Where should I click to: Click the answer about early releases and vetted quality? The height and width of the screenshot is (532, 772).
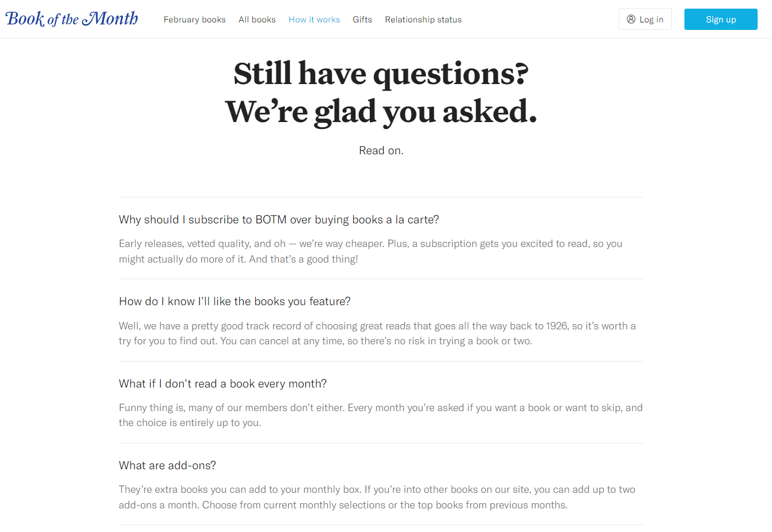370,251
